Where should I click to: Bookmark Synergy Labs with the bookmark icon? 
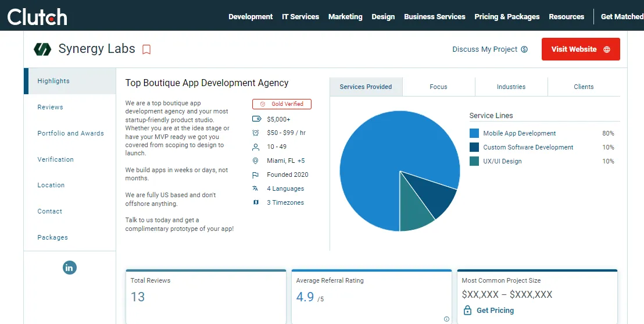click(x=146, y=49)
